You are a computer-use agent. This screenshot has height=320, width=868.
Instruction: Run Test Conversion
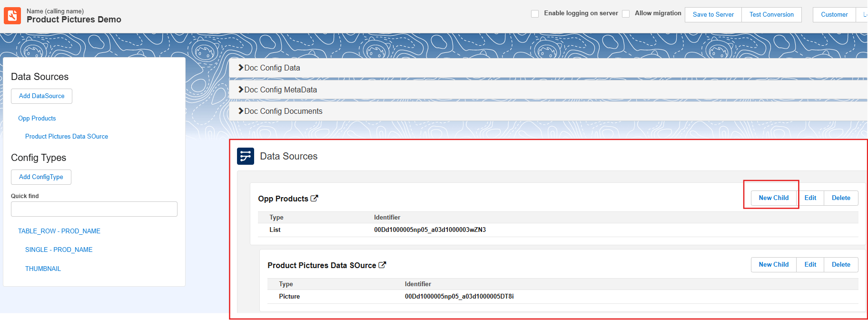pos(771,15)
